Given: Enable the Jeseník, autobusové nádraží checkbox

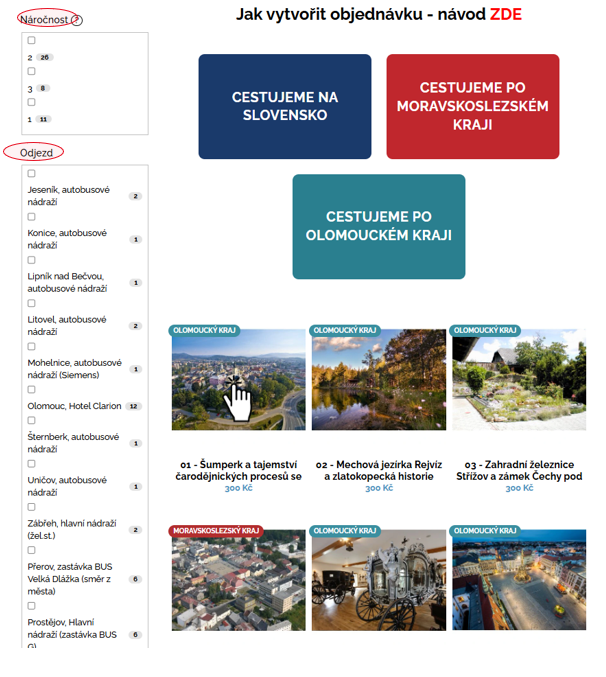Looking at the screenshot, I should click(32, 174).
